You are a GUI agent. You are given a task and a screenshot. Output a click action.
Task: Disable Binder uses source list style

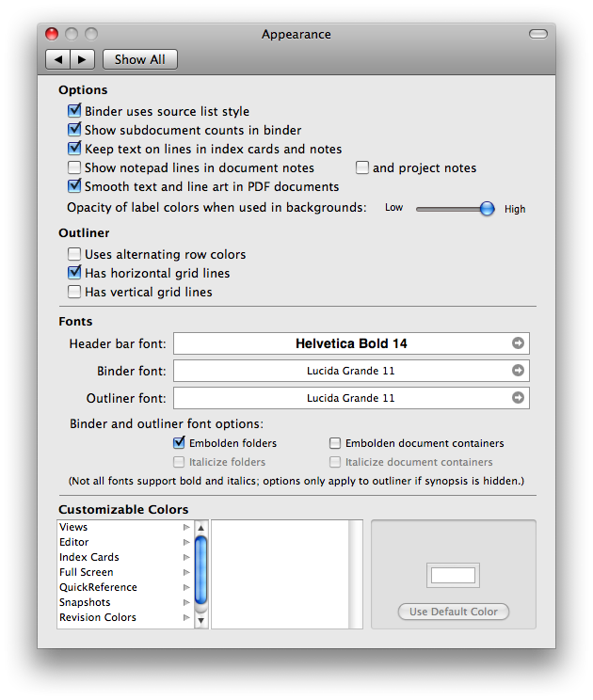click(x=75, y=111)
